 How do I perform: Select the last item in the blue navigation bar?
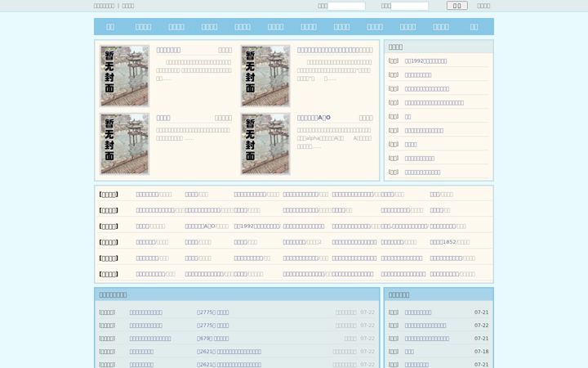474,27
